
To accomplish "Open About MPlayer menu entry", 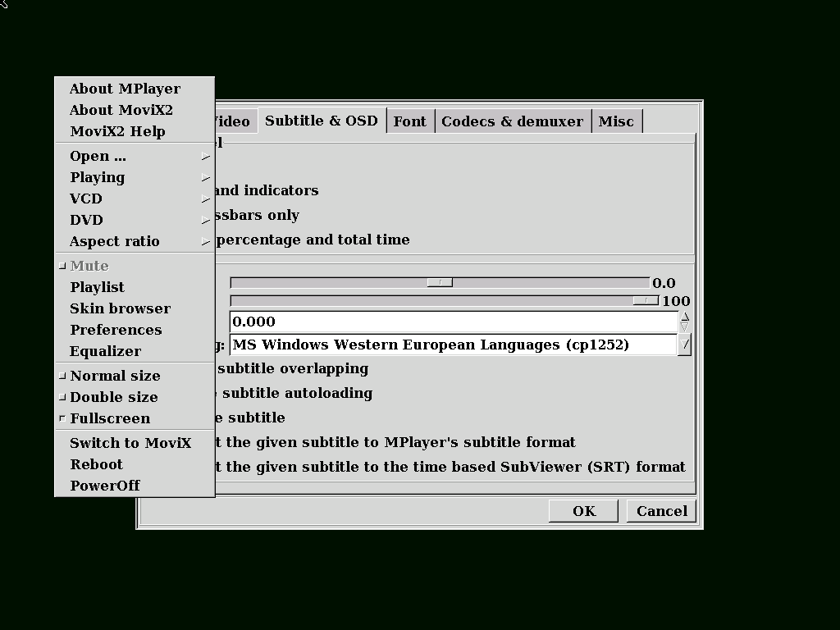I will 135,89.
